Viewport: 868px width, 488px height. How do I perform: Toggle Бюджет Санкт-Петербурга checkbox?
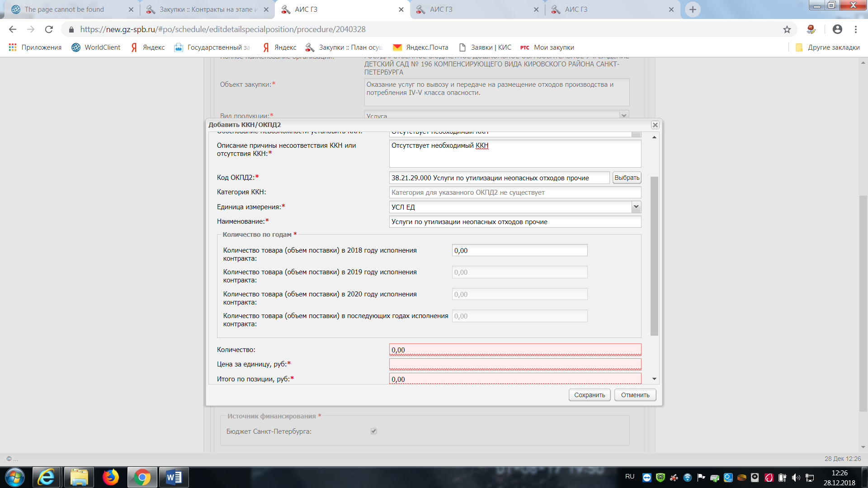(374, 431)
